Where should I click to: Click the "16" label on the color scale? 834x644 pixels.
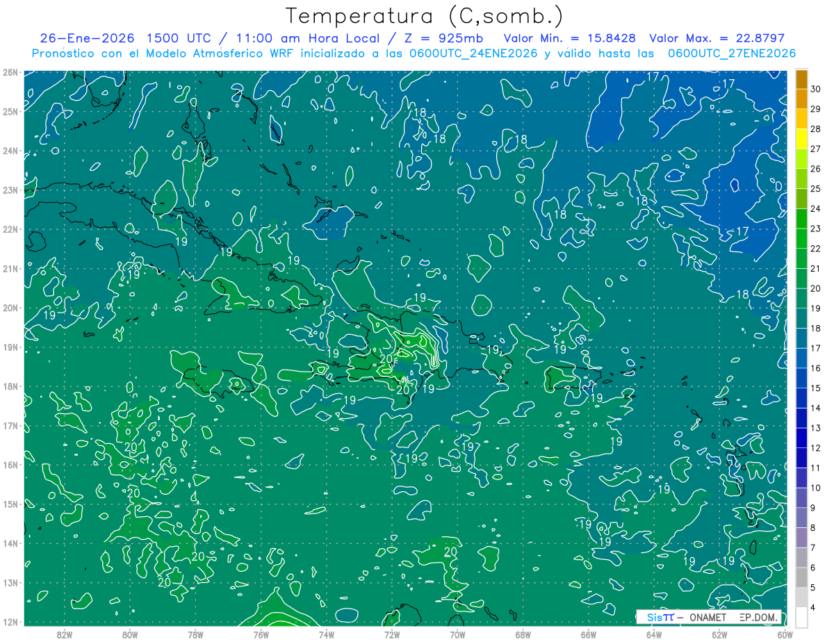point(815,368)
